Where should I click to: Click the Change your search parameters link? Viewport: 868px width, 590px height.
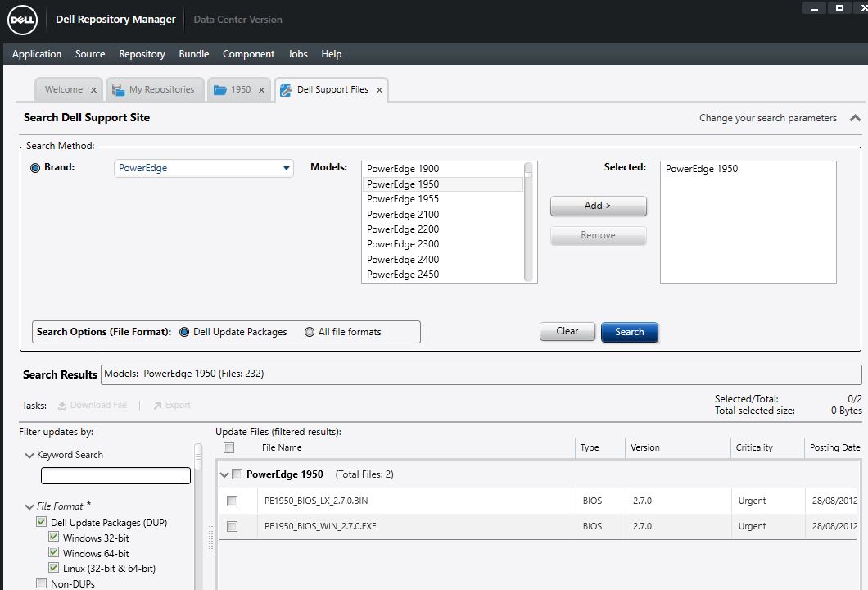coord(768,118)
